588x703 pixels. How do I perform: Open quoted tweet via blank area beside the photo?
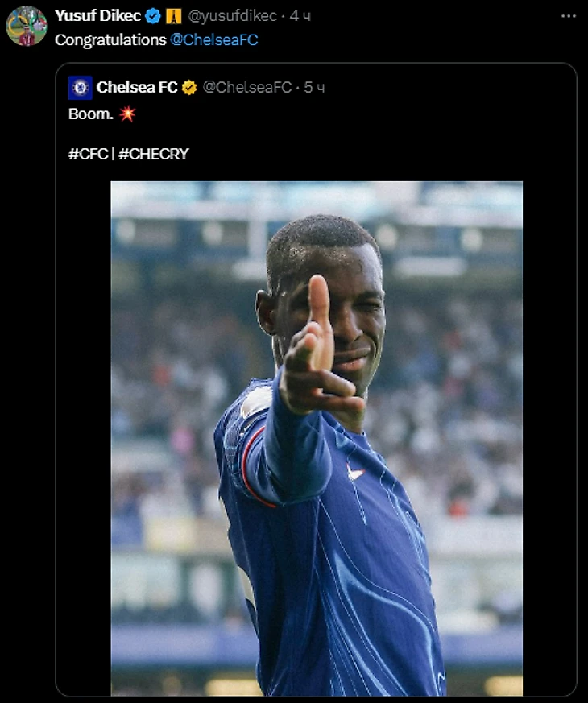coord(549,438)
